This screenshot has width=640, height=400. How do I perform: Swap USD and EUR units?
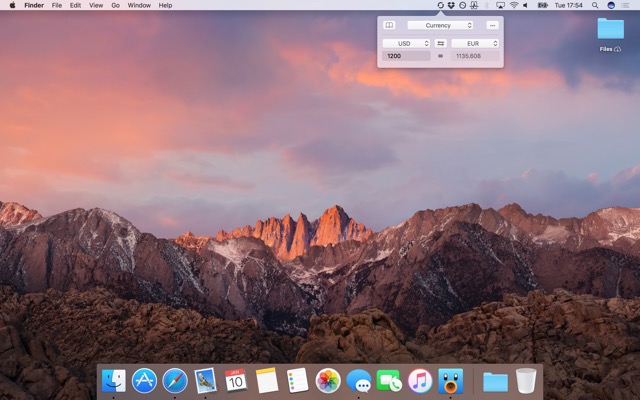click(x=440, y=43)
